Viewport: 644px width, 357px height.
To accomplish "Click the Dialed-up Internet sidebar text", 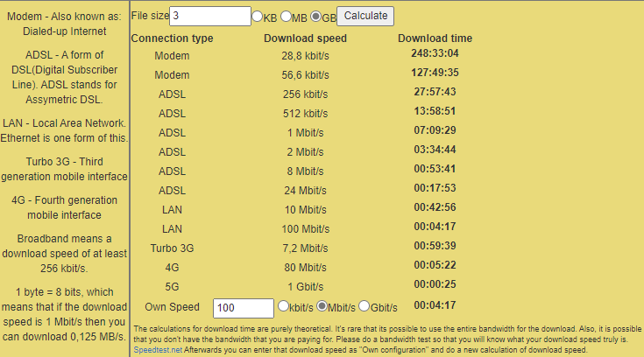I will coord(65,31).
